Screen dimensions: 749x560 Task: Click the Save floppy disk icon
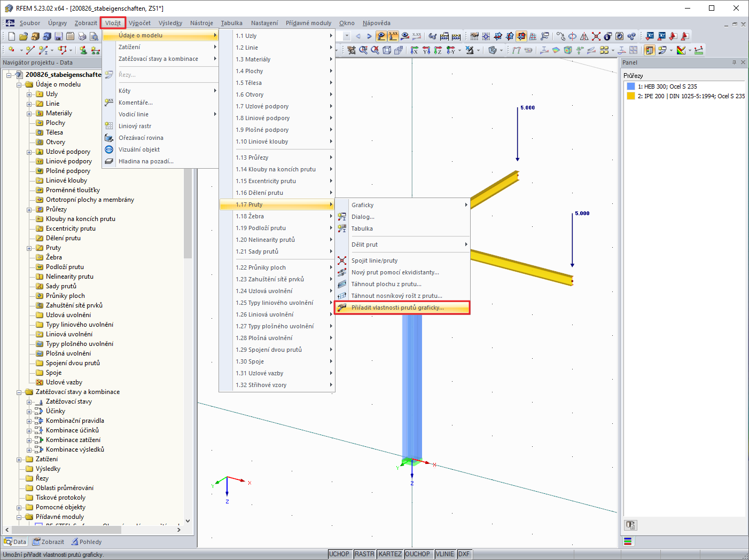point(58,36)
